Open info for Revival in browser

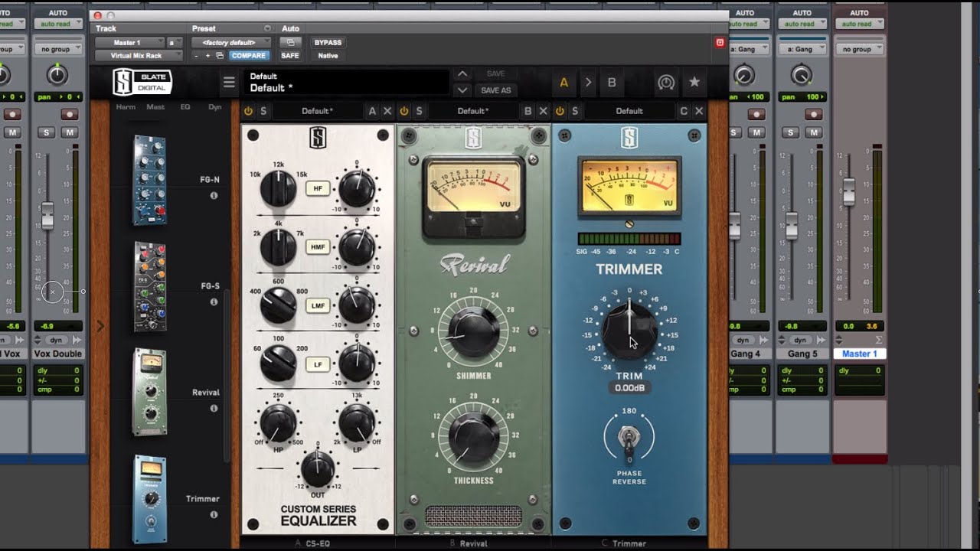coord(214,408)
